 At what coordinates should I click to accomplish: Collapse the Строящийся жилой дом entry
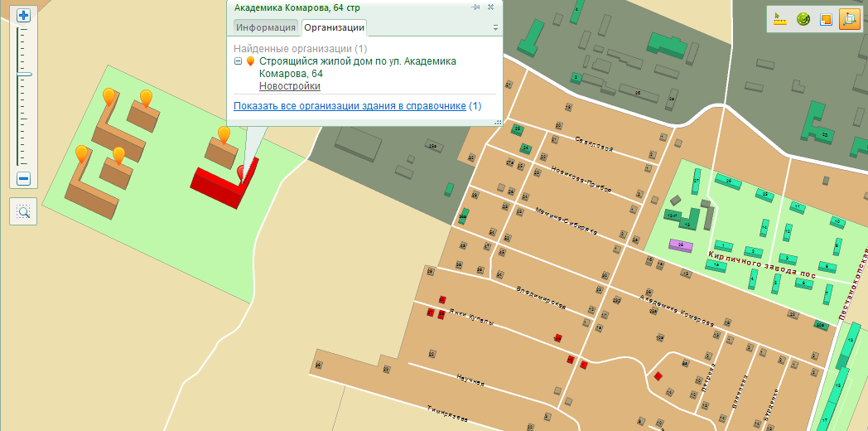pos(239,61)
